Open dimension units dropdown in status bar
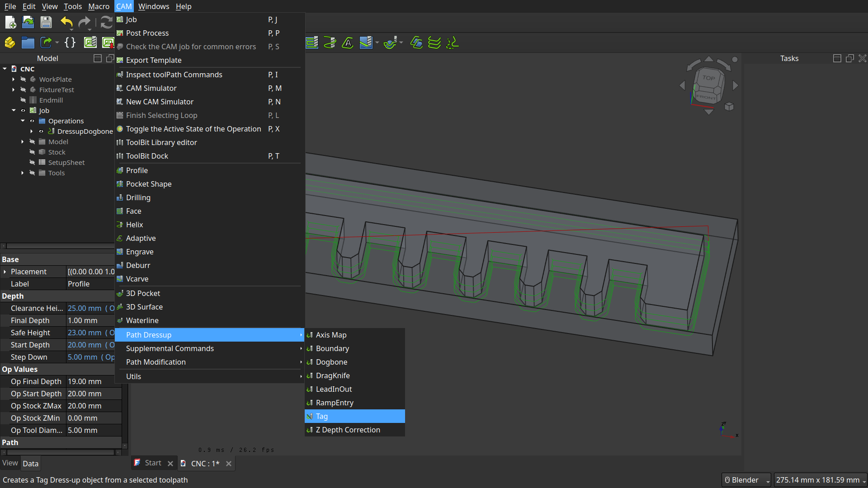 click(x=821, y=480)
